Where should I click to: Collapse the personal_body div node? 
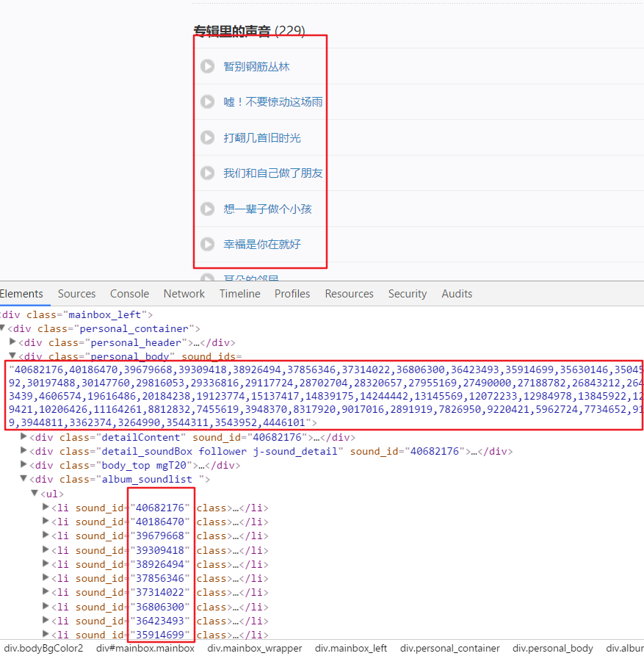tap(12, 356)
